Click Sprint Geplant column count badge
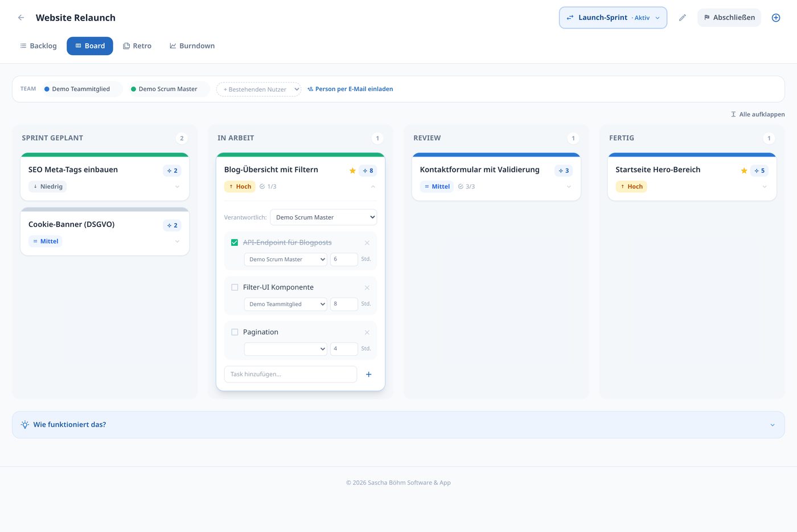 [182, 138]
